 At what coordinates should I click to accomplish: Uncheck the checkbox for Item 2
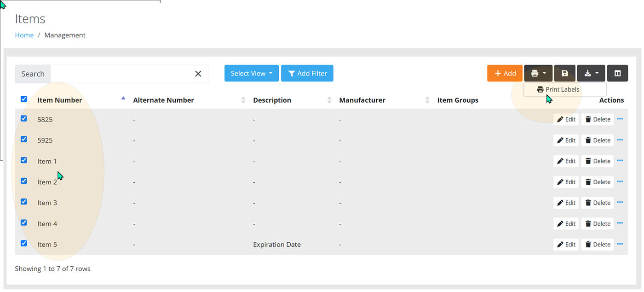pos(24,181)
